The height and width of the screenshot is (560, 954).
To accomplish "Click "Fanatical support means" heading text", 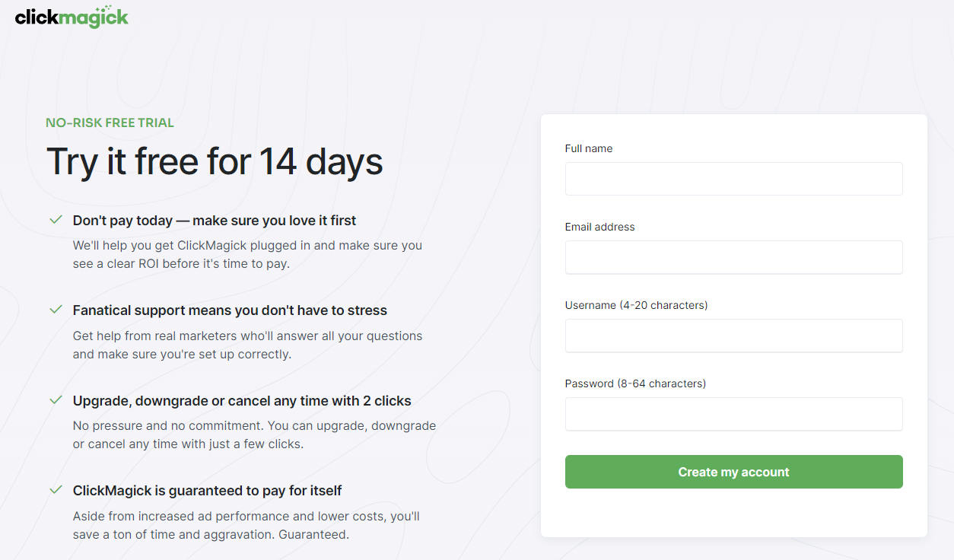I will [230, 310].
